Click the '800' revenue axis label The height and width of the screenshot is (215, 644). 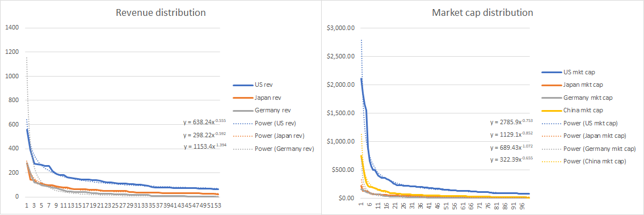pos(14,100)
